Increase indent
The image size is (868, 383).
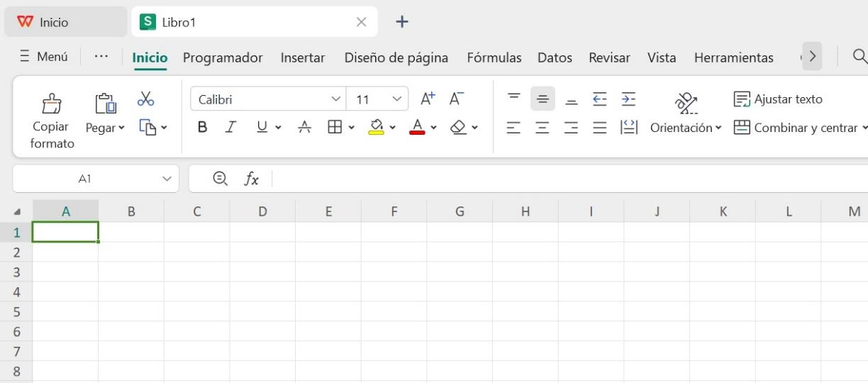(628, 99)
